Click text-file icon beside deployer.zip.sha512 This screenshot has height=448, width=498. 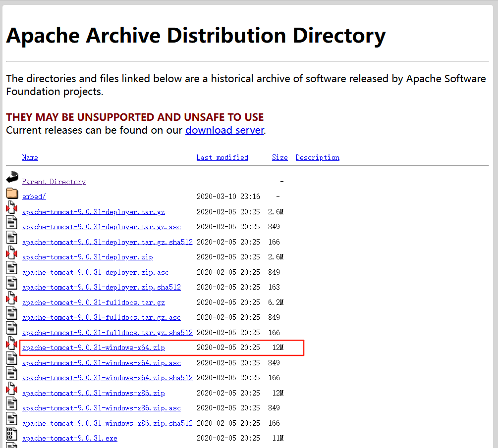click(x=12, y=283)
